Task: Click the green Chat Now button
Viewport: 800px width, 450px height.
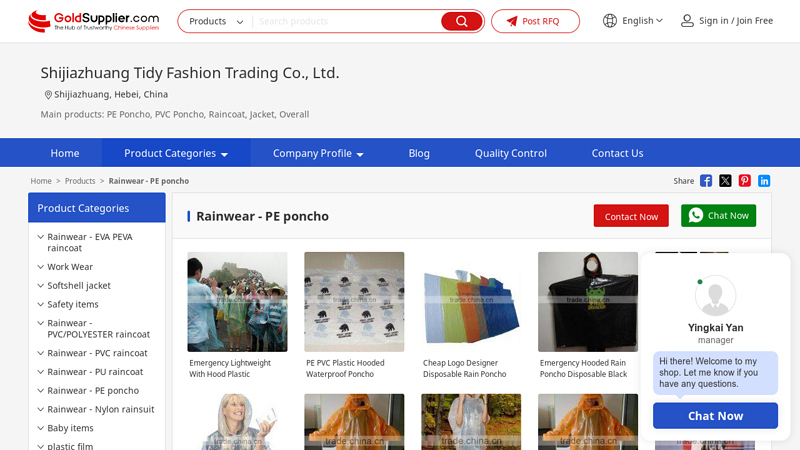Action: coord(718,216)
